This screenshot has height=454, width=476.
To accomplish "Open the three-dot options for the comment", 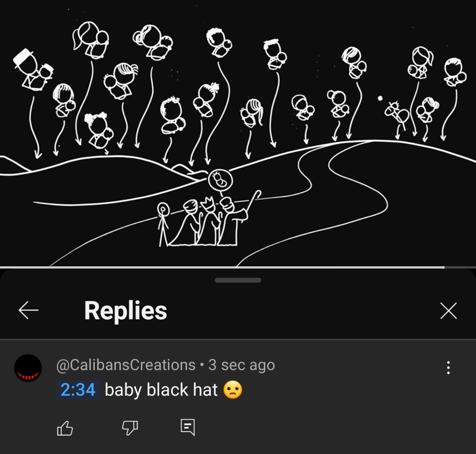I will 449,368.
